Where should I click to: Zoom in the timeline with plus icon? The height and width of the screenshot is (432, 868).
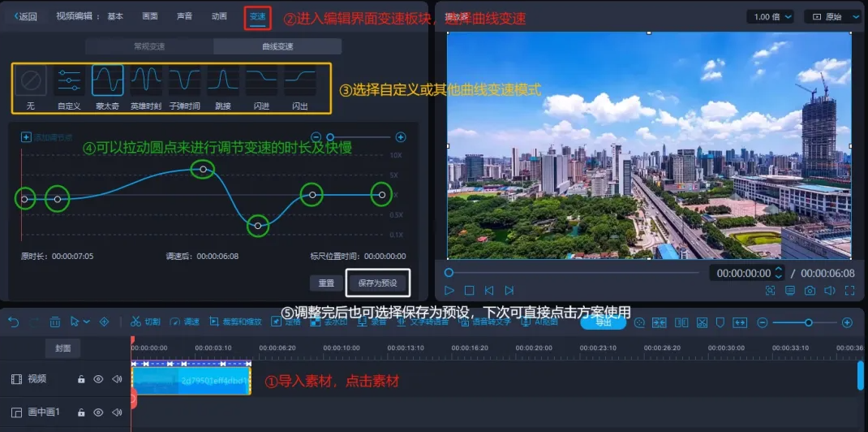[x=846, y=322]
